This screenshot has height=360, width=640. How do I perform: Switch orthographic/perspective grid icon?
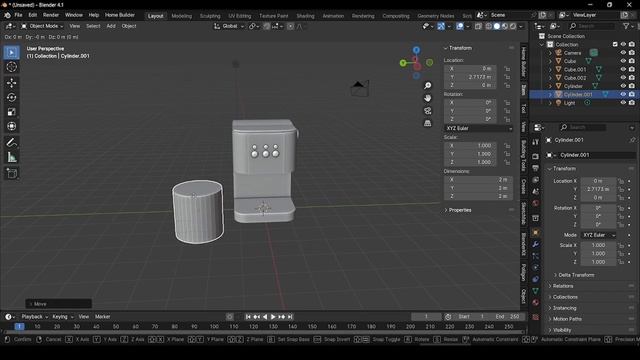tap(427, 123)
